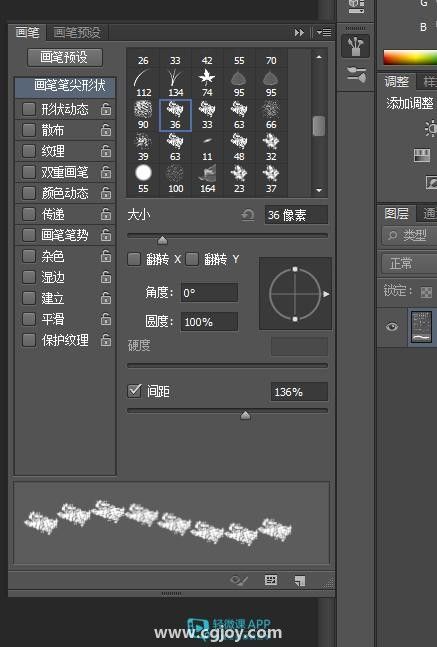Enable the 形状动态 checkbox

point(28,109)
